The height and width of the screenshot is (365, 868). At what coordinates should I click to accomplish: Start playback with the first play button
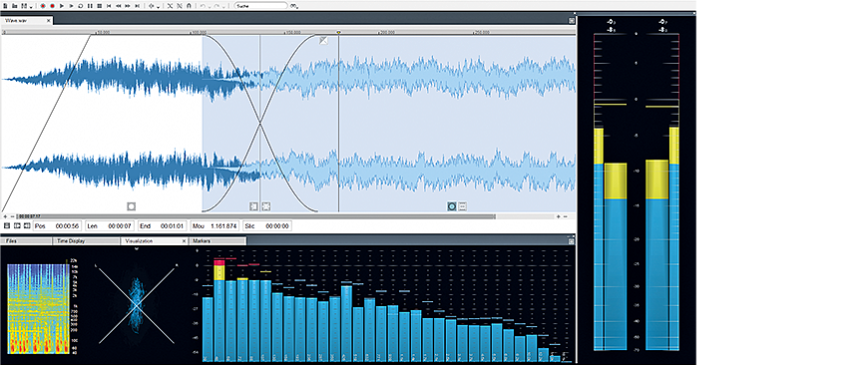tap(62, 6)
